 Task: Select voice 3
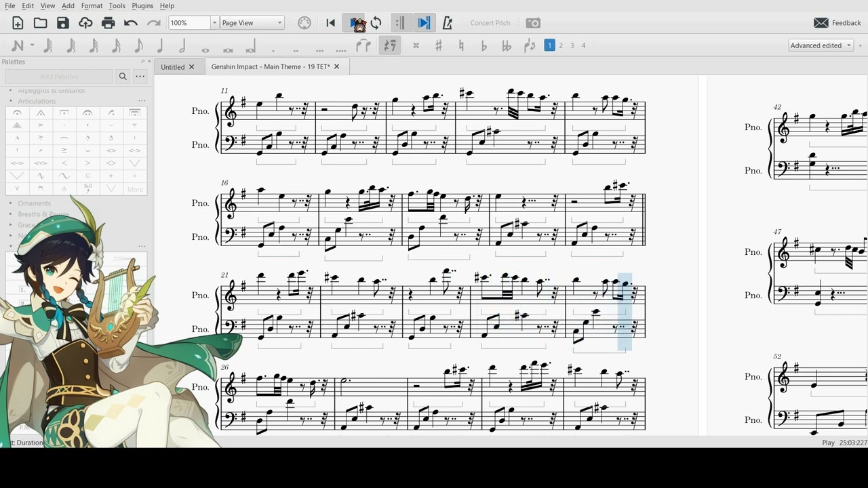coord(572,45)
